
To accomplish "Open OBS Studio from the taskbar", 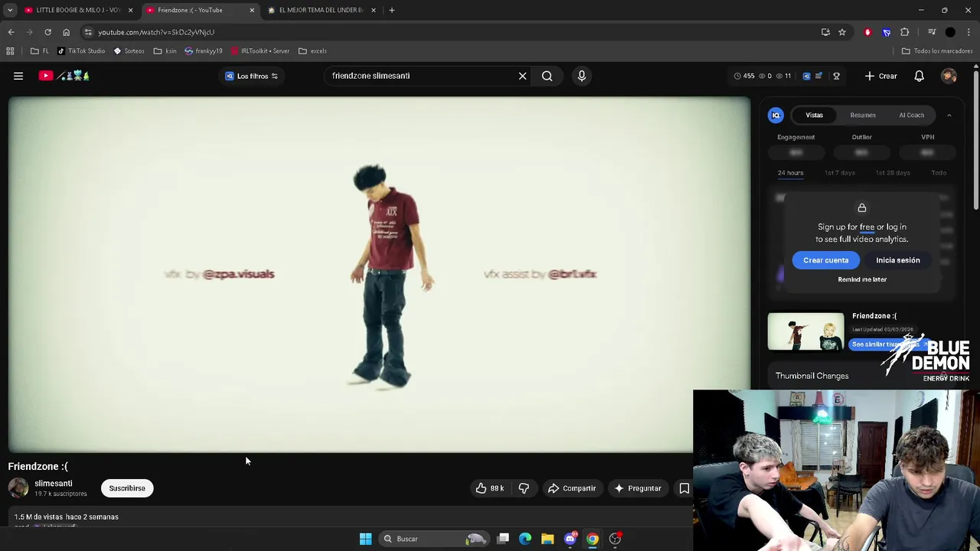I will click(x=615, y=539).
